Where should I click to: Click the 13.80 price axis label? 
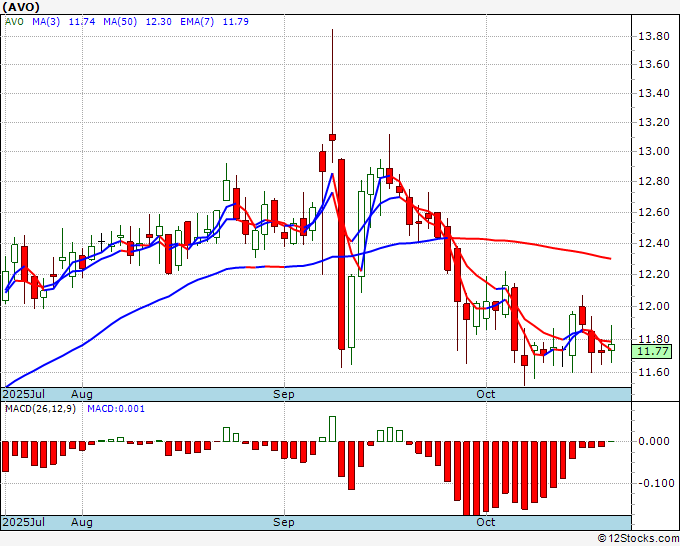click(x=654, y=36)
